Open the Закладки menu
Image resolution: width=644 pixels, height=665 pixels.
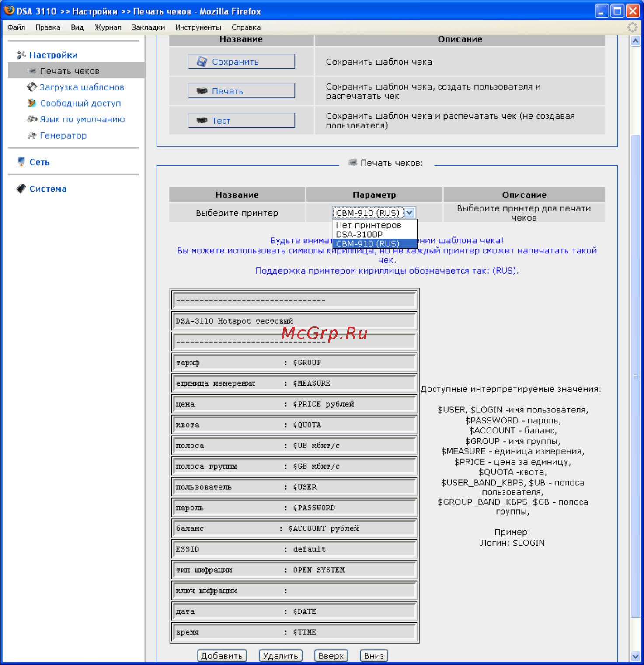149,28
